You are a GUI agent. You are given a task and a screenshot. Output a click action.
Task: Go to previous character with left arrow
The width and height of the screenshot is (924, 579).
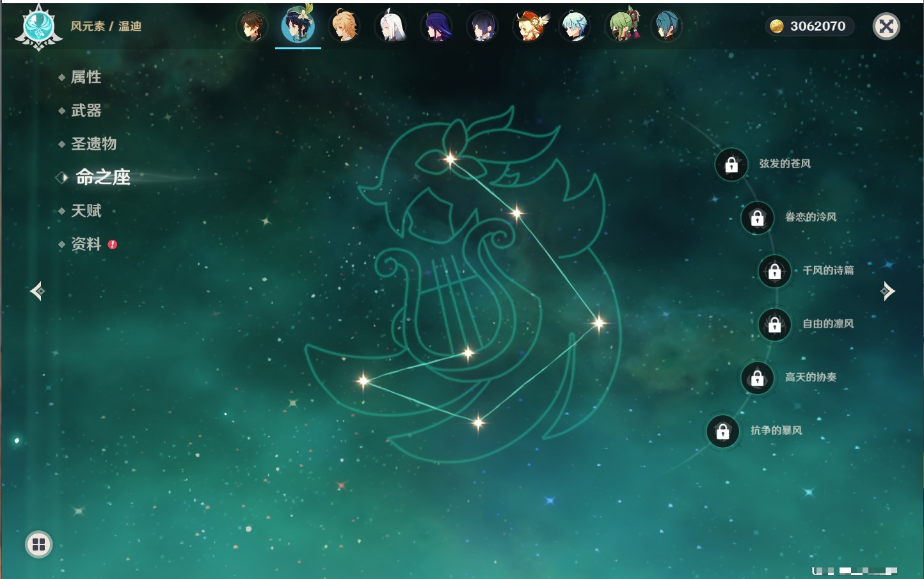(x=37, y=291)
